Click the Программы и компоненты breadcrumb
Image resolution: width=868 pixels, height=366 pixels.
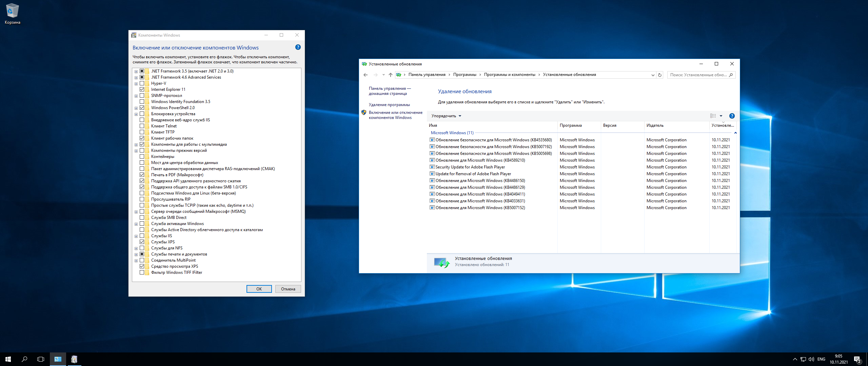point(510,75)
